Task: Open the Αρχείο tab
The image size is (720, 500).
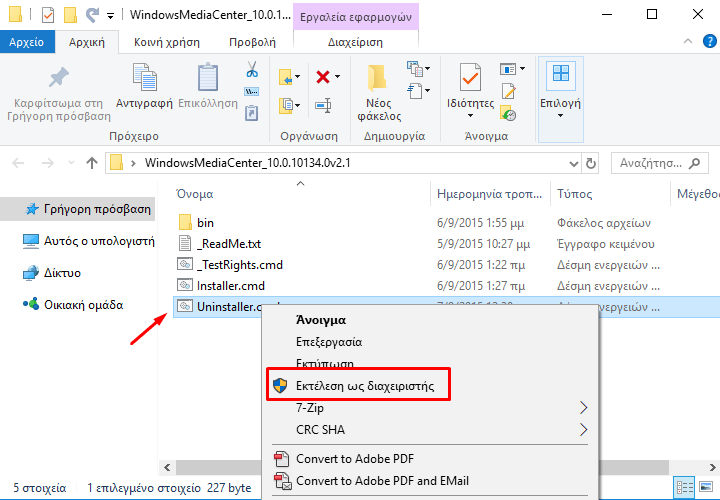Action: click(x=27, y=42)
